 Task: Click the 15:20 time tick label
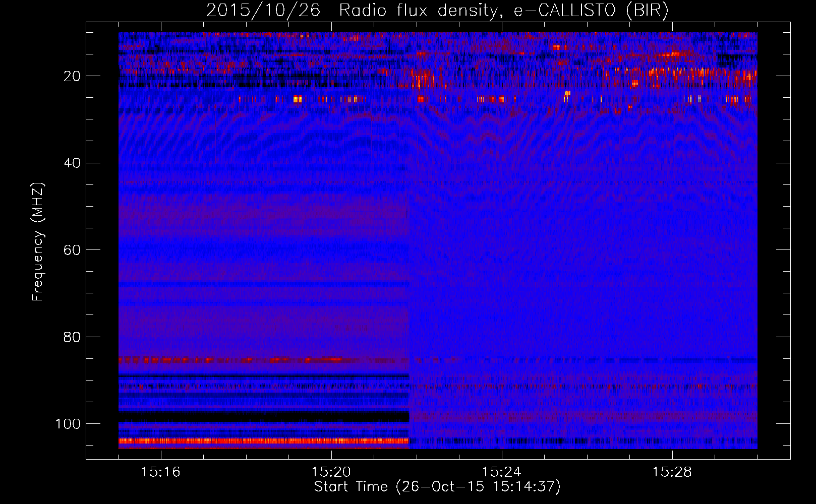pos(331,472)
